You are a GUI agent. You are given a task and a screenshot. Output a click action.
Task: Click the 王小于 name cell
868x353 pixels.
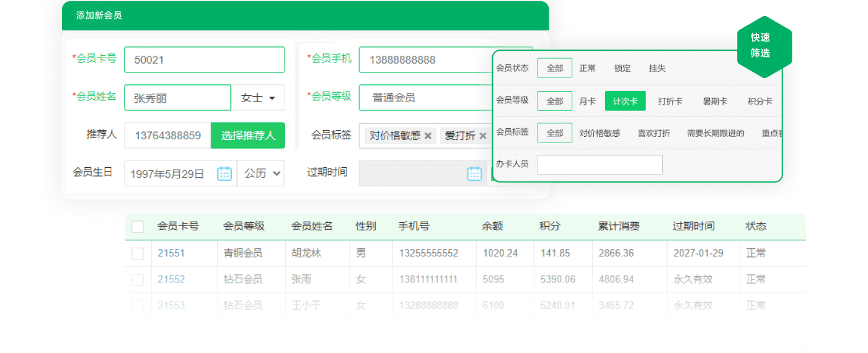coord(306,305)
